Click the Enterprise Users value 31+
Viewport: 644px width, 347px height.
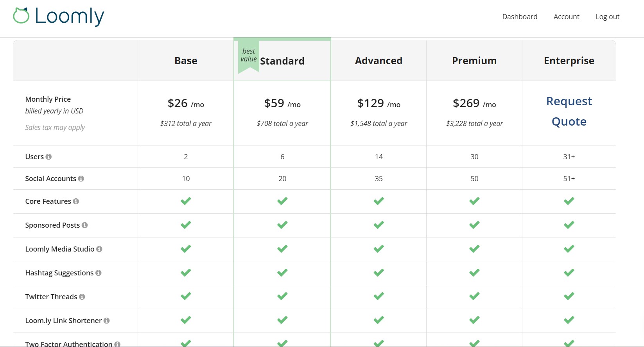(569, 156)
